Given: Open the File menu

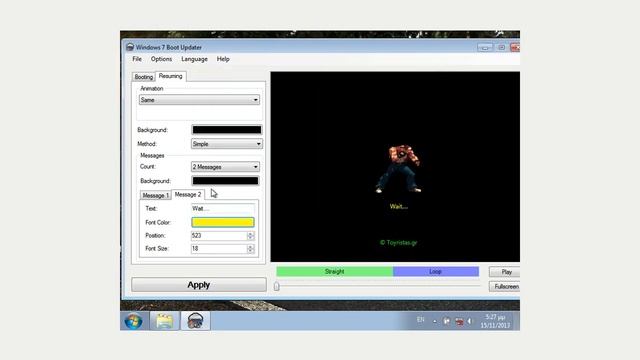Looking at the screenshot, I should pos(137,59).
